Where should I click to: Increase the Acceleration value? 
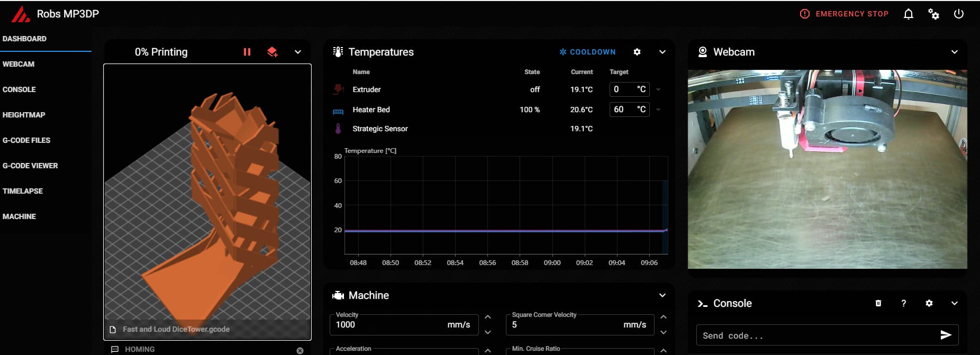click(488, 350)
